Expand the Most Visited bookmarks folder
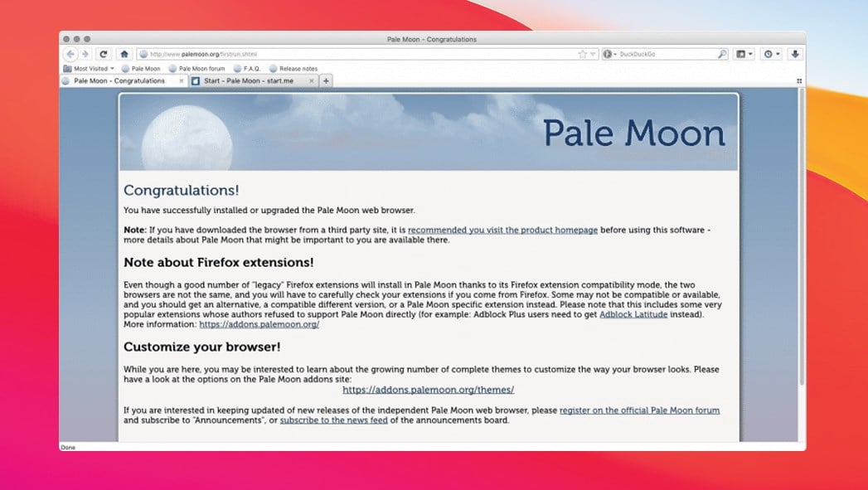Viewport: 868px width, 490px height. (x=89, y=69)
